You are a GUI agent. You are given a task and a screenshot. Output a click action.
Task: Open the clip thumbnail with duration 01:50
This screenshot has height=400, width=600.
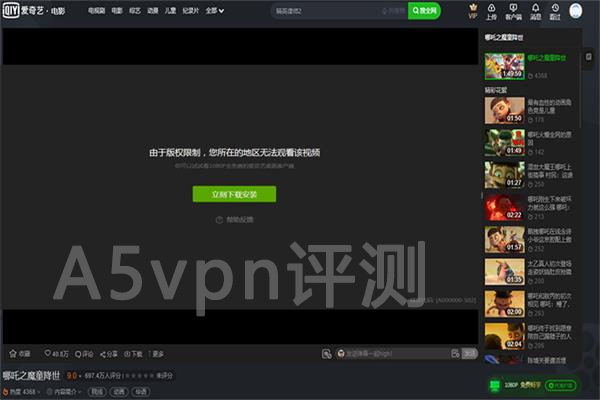tap(504, 110)
